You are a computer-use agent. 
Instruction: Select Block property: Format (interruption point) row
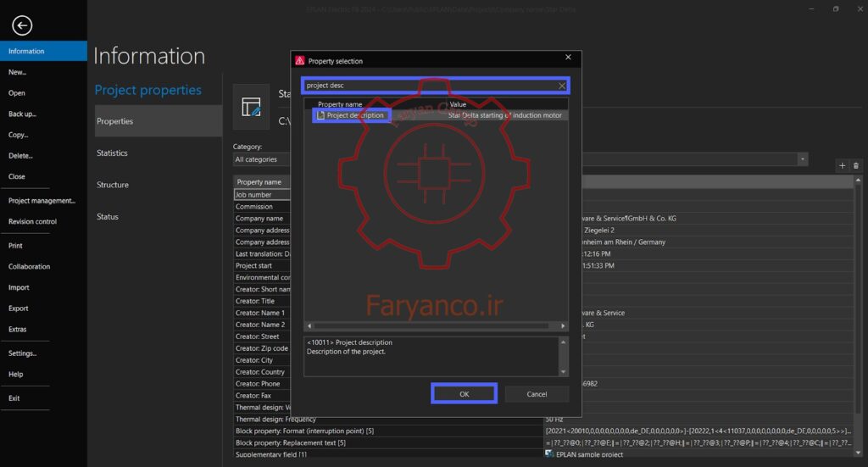[543, 431]
